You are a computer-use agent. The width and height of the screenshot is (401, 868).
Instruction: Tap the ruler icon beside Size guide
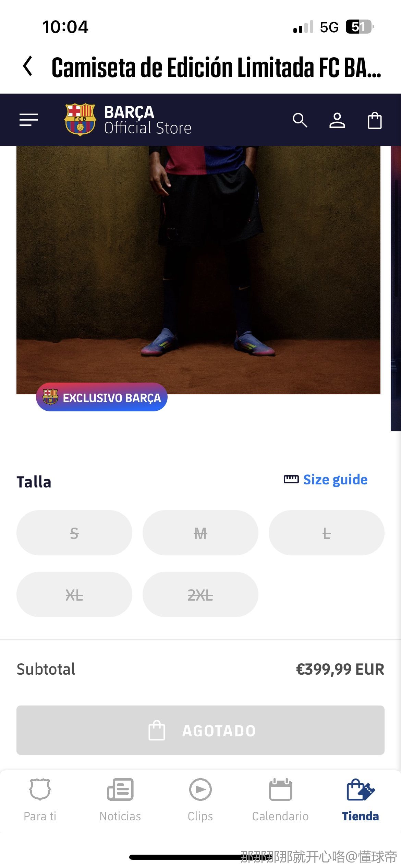click(x=291, y=479)
